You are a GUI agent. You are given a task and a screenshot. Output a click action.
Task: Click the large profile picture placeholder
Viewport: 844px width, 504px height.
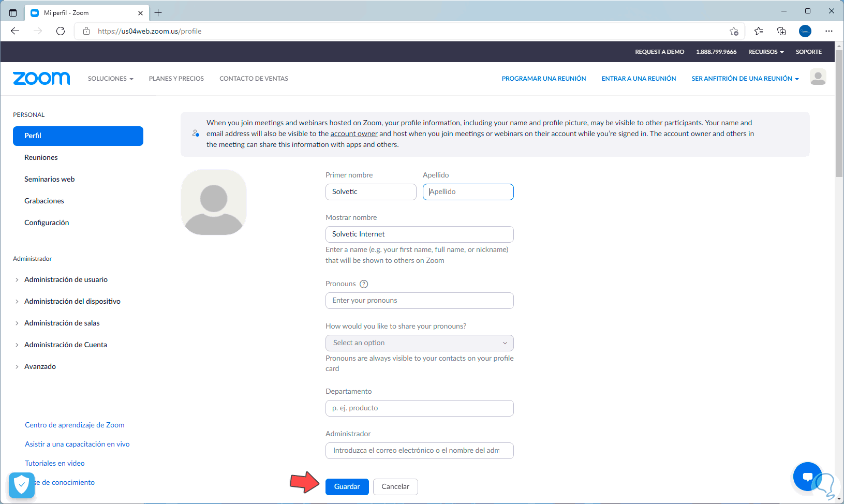214,202
